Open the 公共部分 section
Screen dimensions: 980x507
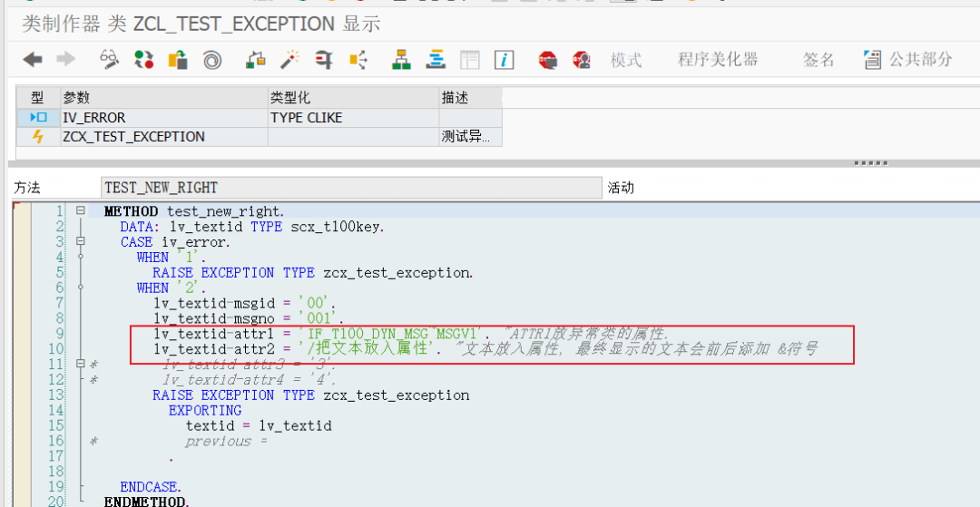[921, 60]
